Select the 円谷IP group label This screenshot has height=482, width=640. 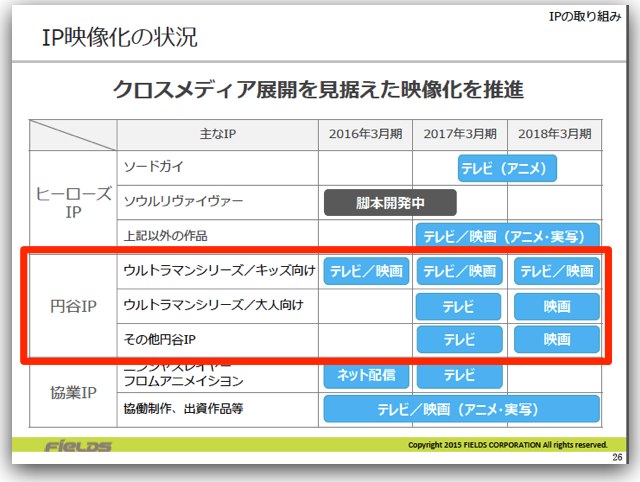[73, 306]
